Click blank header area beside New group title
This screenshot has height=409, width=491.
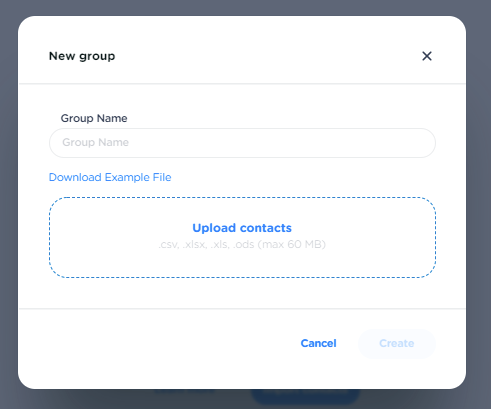coord(267,56)
